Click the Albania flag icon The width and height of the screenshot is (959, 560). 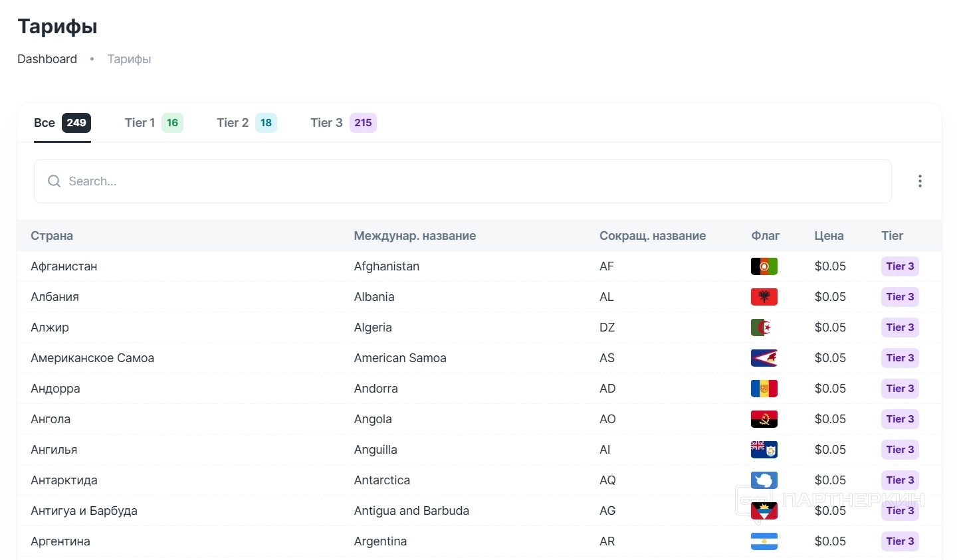click(764, 297)
